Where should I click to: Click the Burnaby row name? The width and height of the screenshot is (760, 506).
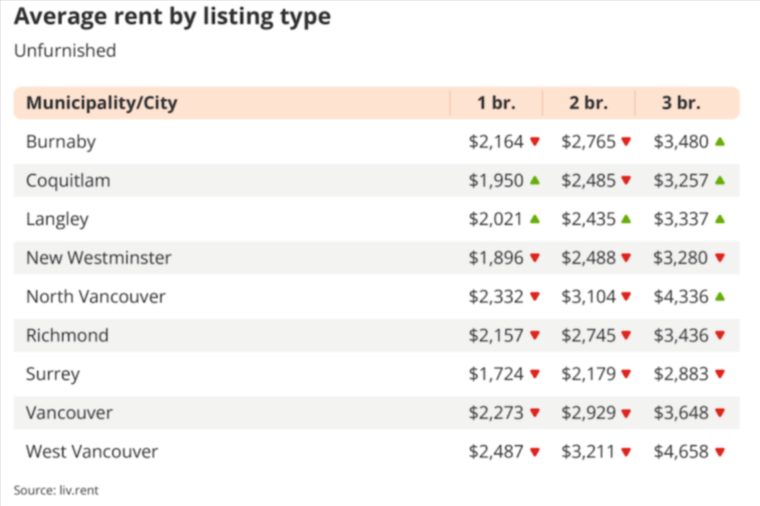pyautogui.click(x=61, y=142)
